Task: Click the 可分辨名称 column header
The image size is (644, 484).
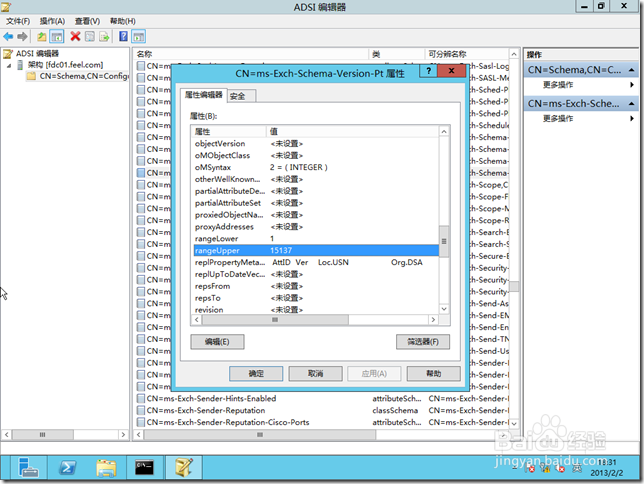Action: pyautogui.click(x=467, y=54)
